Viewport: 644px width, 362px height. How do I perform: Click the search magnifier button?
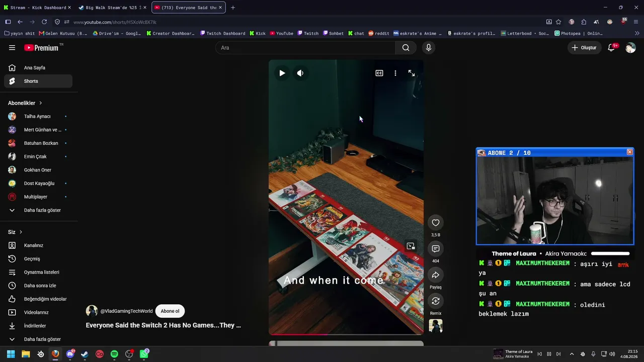(406, 48)
